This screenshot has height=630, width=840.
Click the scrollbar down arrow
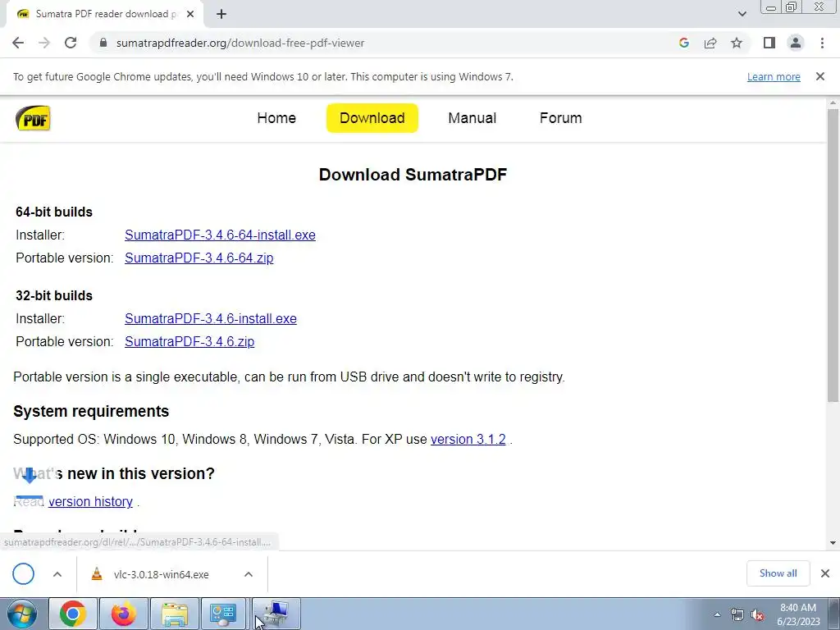pos(833,543)
